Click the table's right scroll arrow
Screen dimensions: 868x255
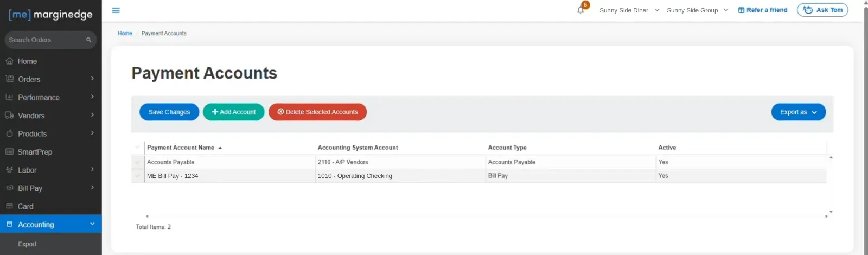point(826,216)
